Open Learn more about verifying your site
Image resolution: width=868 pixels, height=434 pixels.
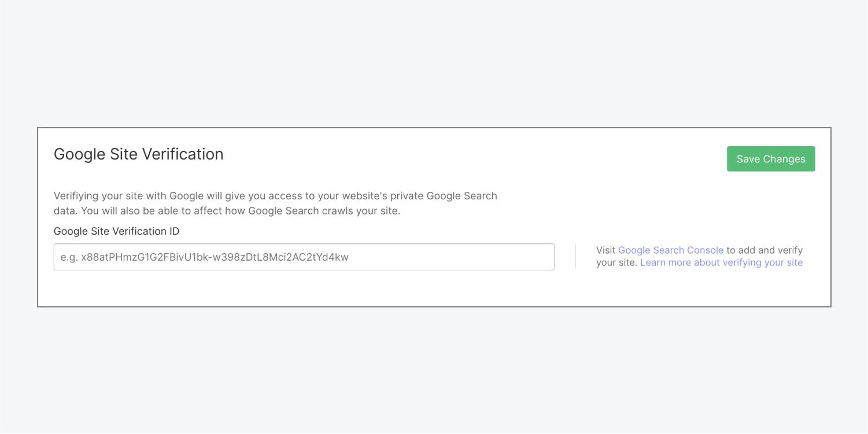click(722, 262)
